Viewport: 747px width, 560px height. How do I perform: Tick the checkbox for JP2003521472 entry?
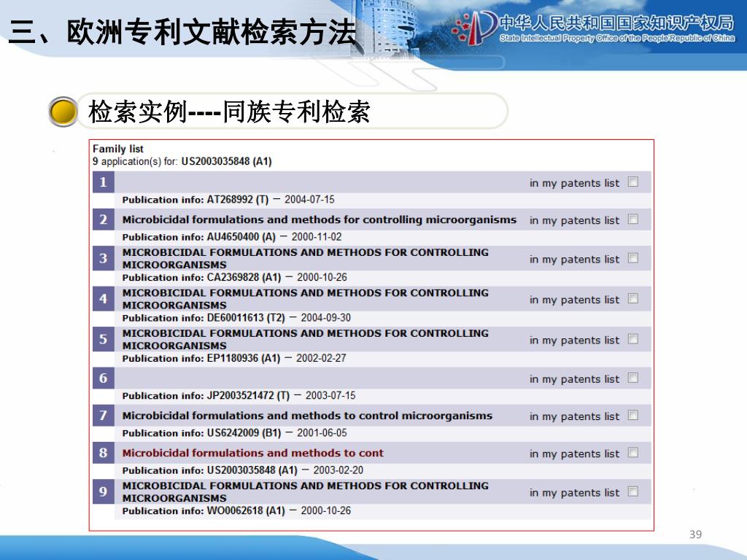(632, 378)
